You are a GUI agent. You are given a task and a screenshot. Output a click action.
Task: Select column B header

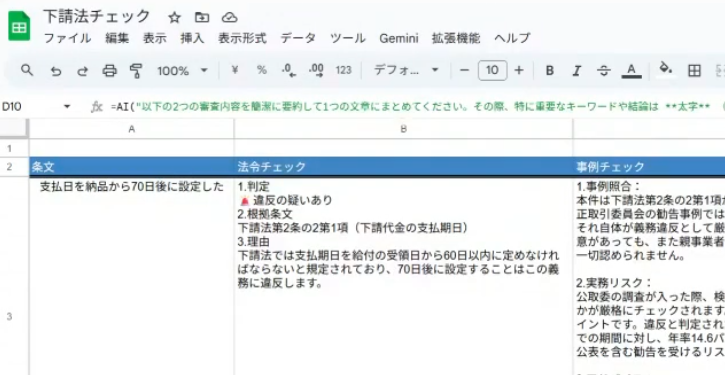pyautogui.click(x=404, y=129)
